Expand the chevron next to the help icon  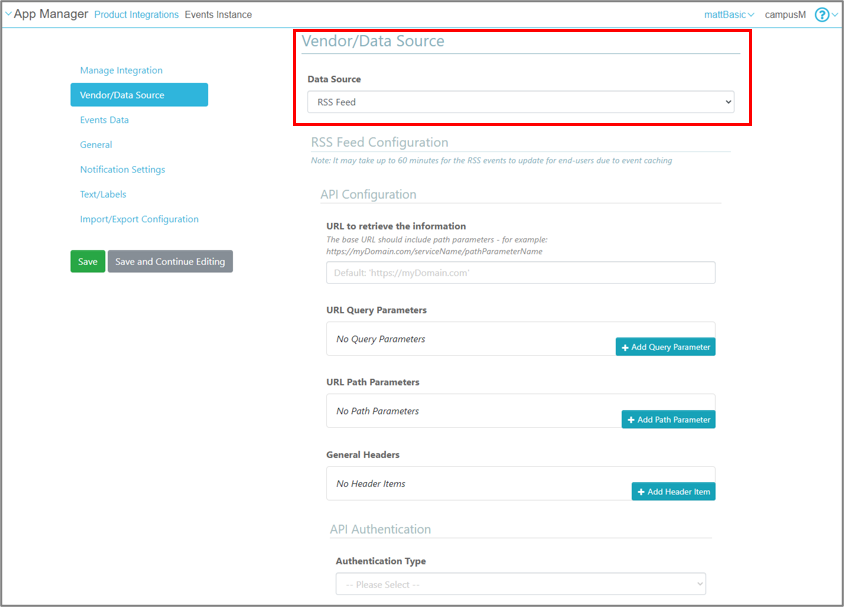834,15
